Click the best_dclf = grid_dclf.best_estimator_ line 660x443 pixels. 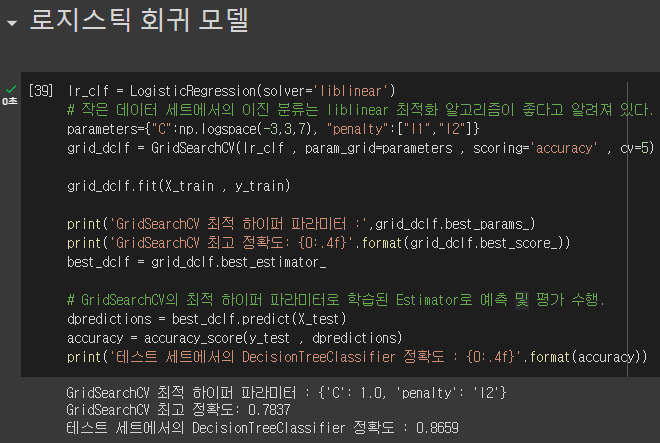(196, 262)
